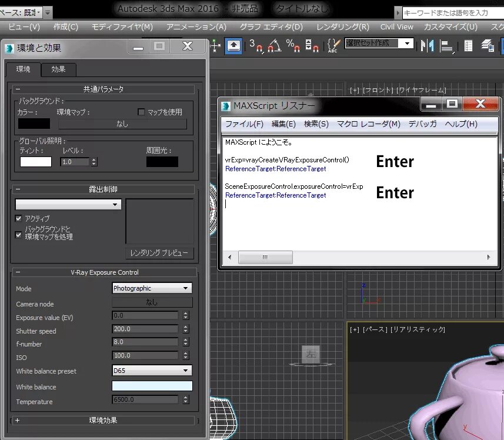Click Listener horizontal scrollbar thumb
The height and width of the screenshot is (440, 504).
pyautogui.click(x=265, y=257)
